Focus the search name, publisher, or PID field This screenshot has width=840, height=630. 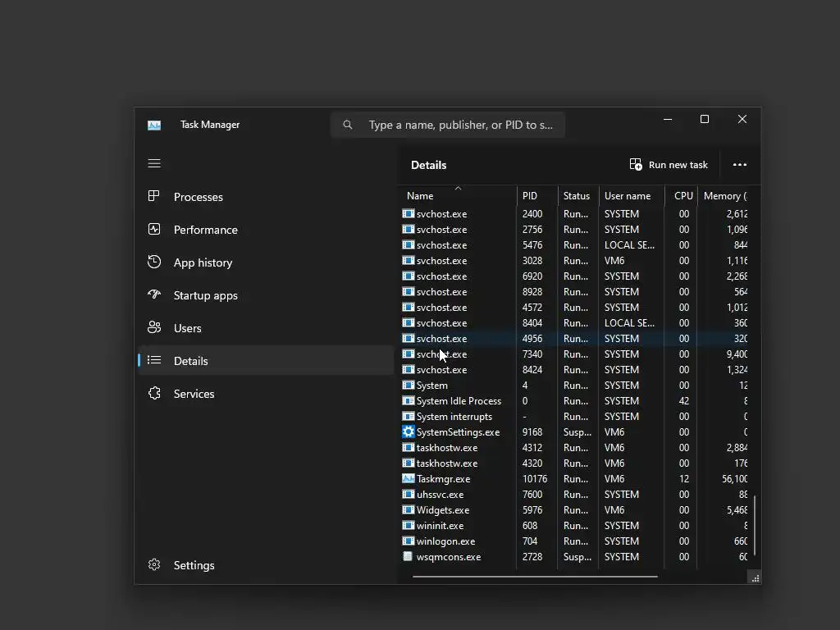[448, 125]
